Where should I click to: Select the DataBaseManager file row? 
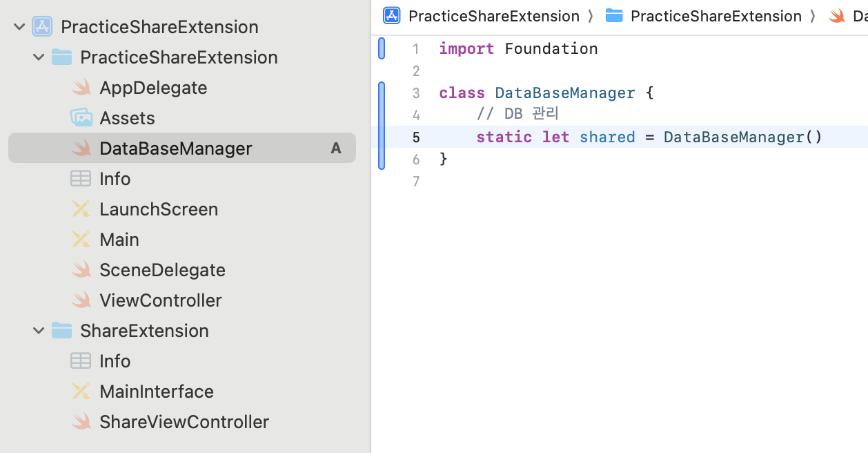[175, 148]
